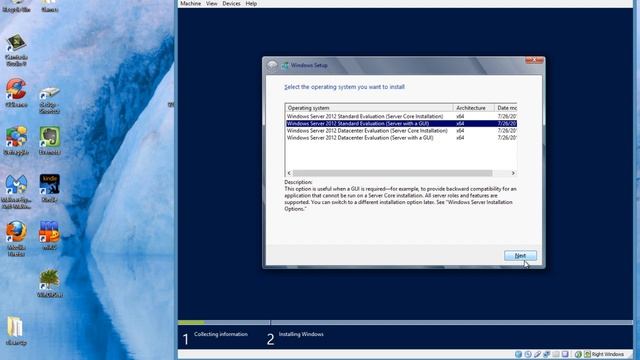Click the list's left scroll arrow
This screenshot has height=360, width=640.
click(289, 173)
